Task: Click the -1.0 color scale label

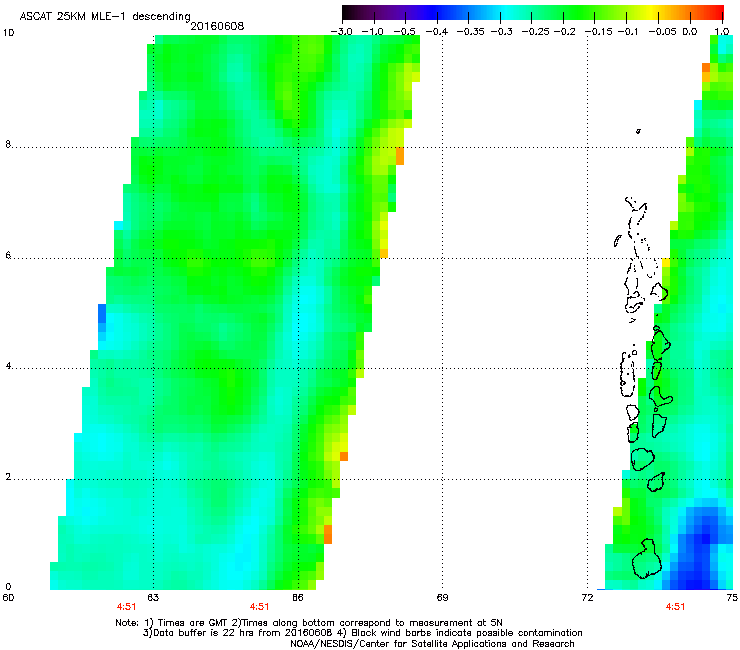Action: point(373,32)
